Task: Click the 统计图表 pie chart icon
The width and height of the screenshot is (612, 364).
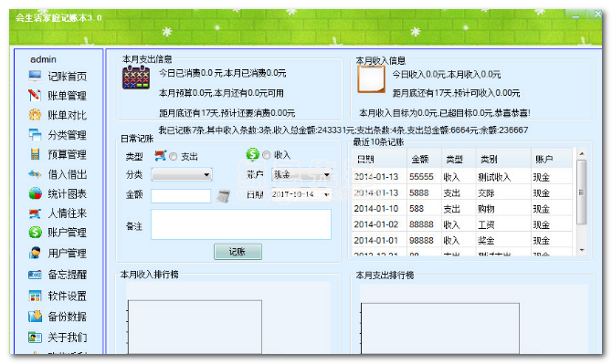Action: pyautogui.click(x=35, y=193)
